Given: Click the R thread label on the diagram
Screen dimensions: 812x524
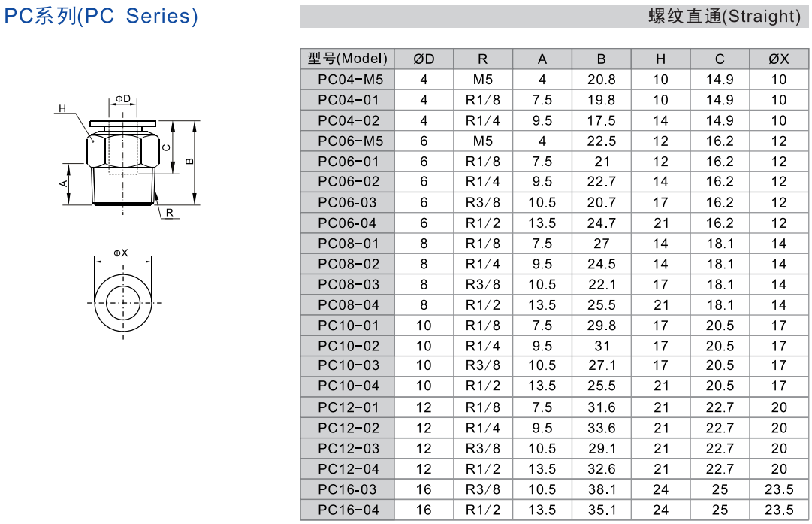Looking at the screenshot, I should [170, 213].
